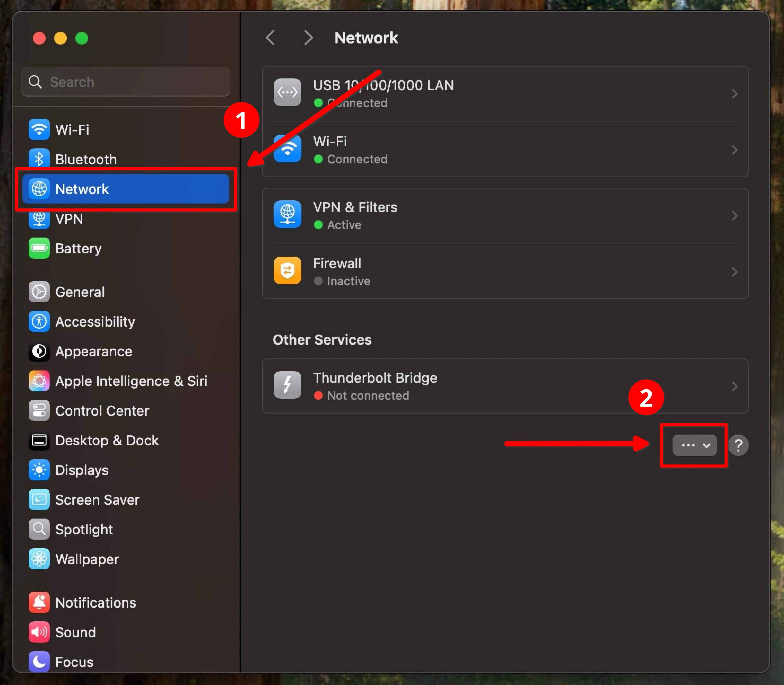Select Apple Intelligence & Siri settings
Viewport: 784px width, 685px height.
(132, 381)
